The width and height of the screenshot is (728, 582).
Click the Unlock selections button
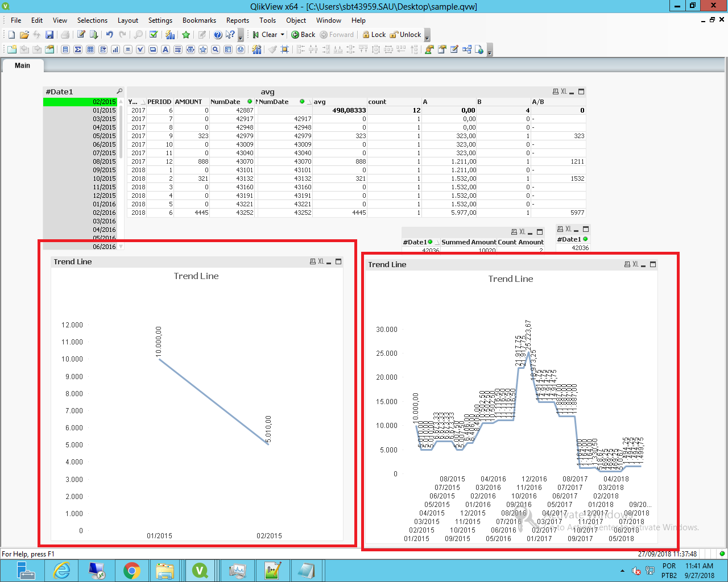point(406,35)
